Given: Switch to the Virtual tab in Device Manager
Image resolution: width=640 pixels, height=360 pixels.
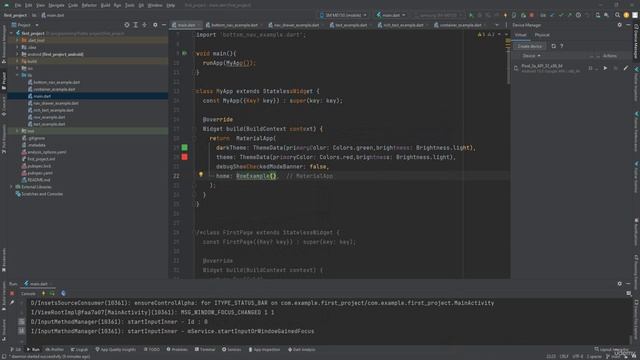Looking at the screenshot, I should 520,35.
